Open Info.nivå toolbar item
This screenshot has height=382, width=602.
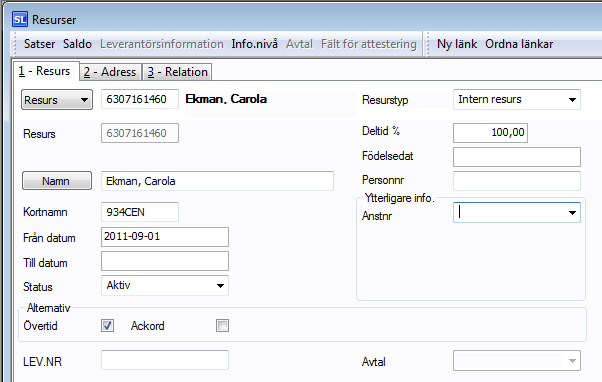point(255,44)
